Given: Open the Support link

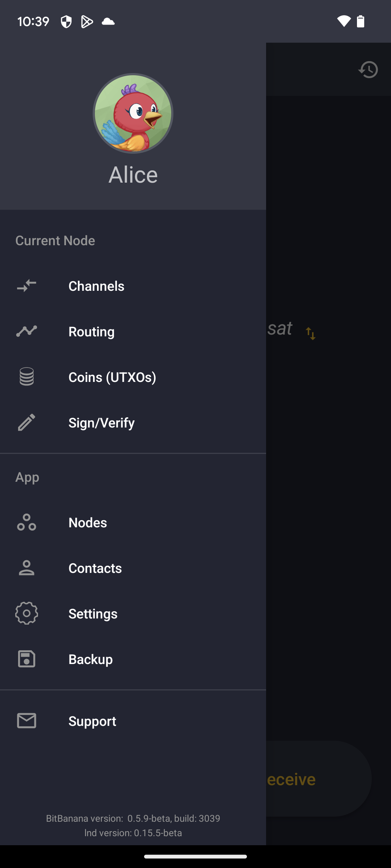Looking at the screenshot, I should tap(92, 721).
